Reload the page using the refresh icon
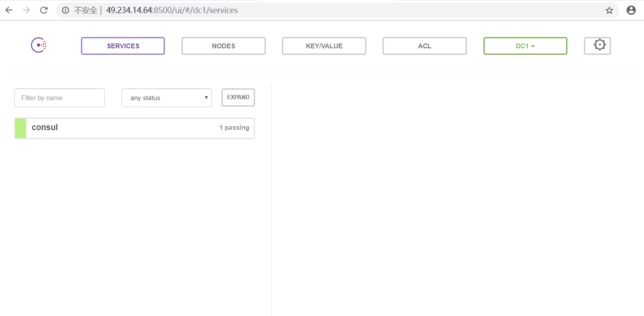644x316 pixels. click(44, 10)
